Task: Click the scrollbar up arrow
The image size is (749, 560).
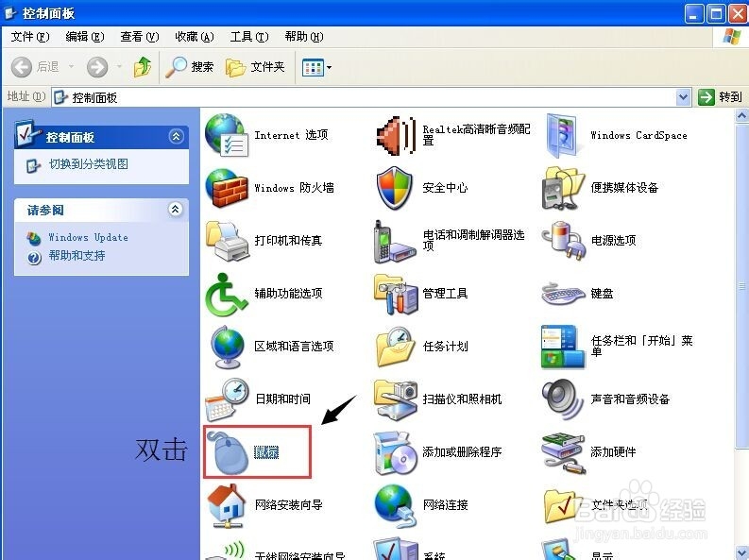Action: pyautogui.click(x=741, y=115)
